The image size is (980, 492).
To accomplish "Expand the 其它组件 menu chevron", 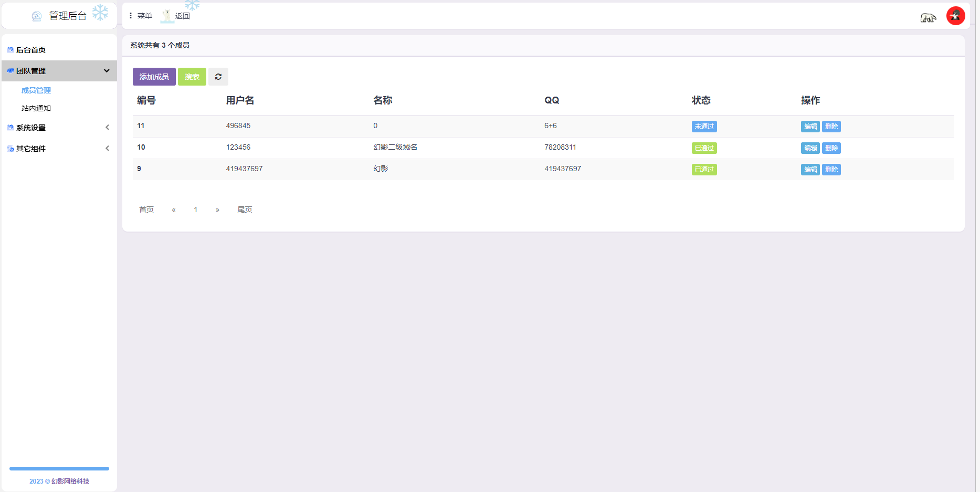I will tap(107, 149).
